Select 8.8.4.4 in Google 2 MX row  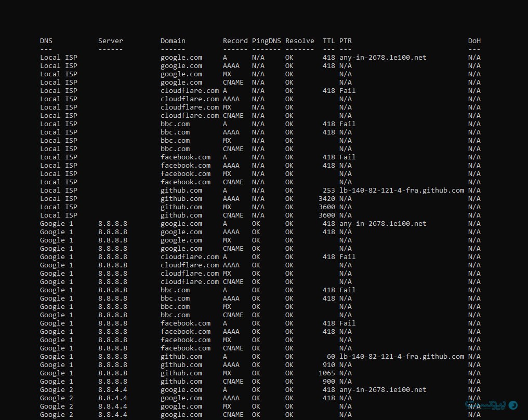(x=112, y=407)
